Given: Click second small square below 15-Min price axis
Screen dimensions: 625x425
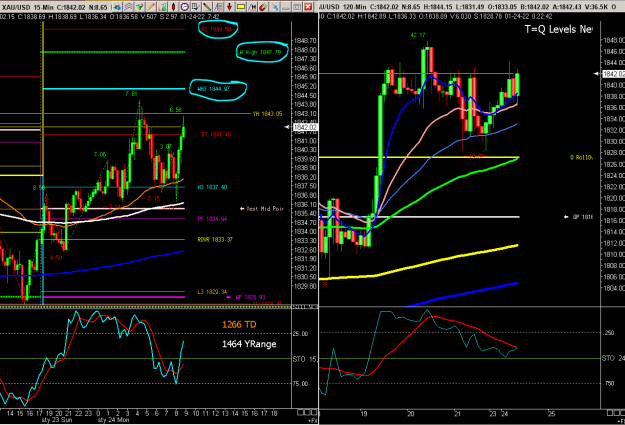Looking at the screenshot, I should pos(307,413).
